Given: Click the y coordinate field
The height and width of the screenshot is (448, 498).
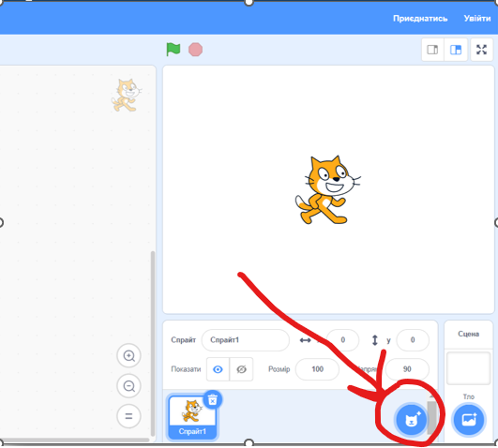Looking at the screenshot, I should pos(413,340).
